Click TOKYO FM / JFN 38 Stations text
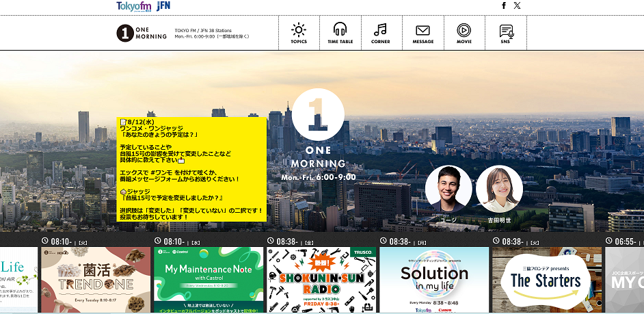This screenshot has height=314, width=644. pyautogui.click(x=203, y=30)
